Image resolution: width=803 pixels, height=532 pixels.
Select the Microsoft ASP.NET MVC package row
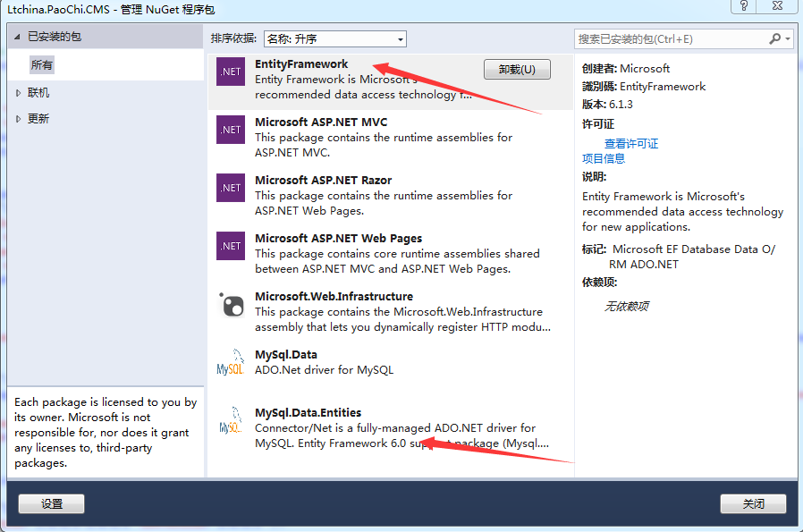pyautogui.click(x=390, y=137)
